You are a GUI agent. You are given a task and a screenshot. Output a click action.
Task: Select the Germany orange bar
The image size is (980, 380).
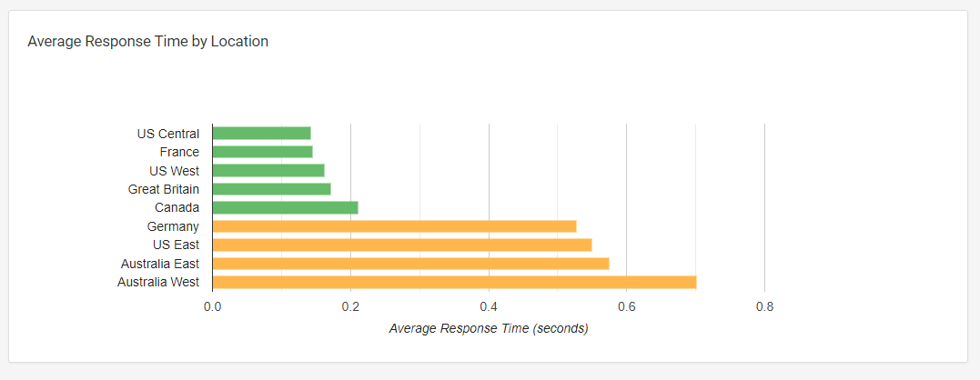[394, 226]
